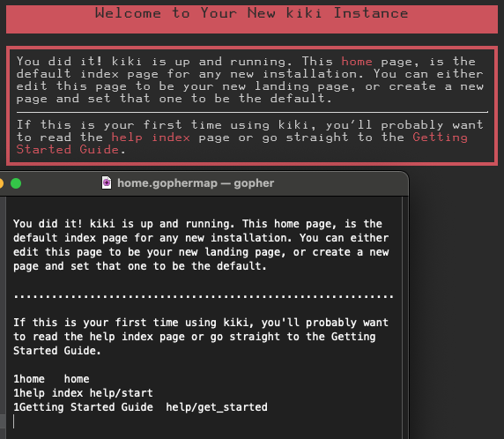Place cursor in 'If this is your first time' editor text
504x439 pixels.
(x=201, y=337)
